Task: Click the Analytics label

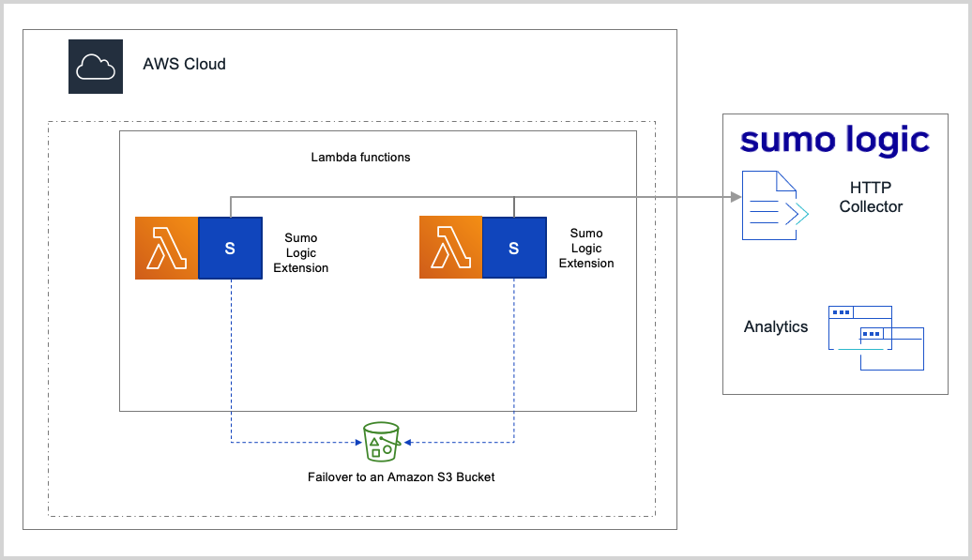Action: 776,326
